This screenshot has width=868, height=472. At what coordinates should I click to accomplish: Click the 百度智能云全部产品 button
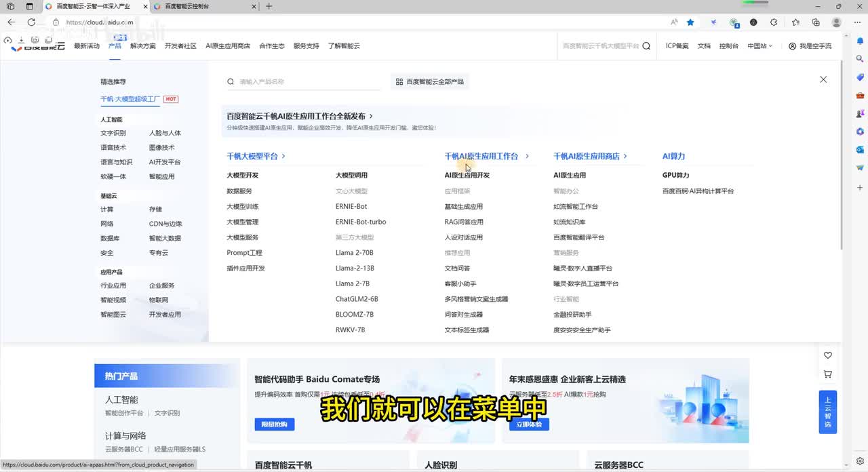click(x=430, y=81)
